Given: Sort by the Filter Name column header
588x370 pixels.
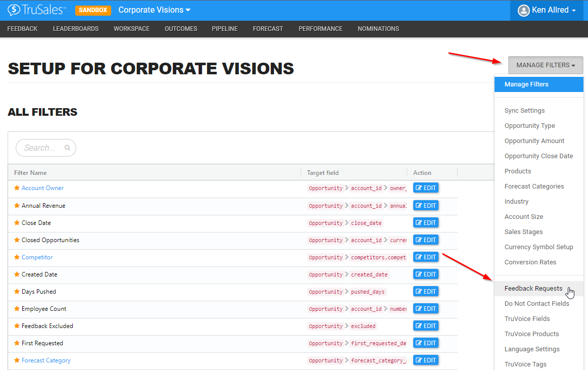Looking at the screenshot, I should coord(30,173).
